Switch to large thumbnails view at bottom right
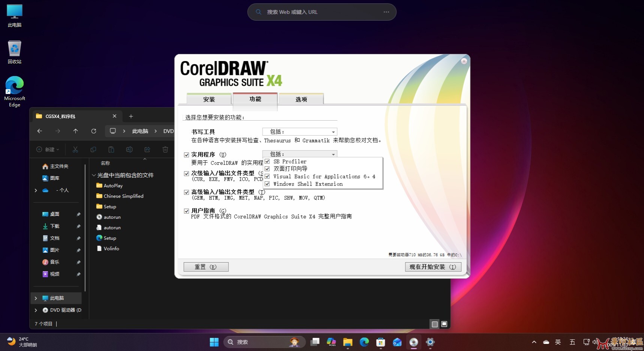Viewport: 644px width, 351px height. pos(444,324)
